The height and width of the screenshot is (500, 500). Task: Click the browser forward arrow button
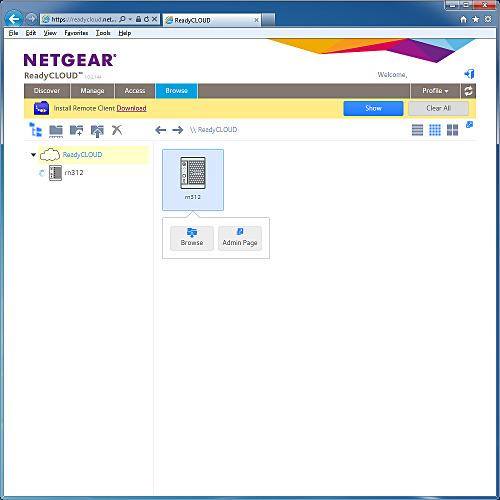coord(31,19)
